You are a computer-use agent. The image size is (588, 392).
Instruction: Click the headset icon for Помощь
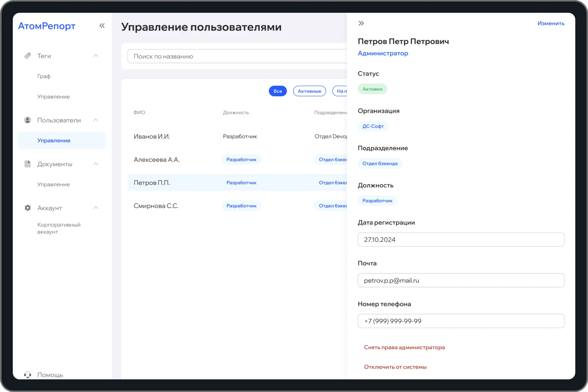28,375
